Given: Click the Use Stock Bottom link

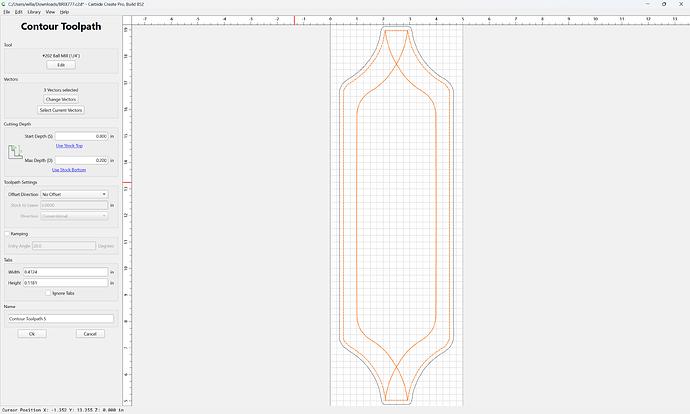Looking at the screenshot, I should click(x=69, y=170).
